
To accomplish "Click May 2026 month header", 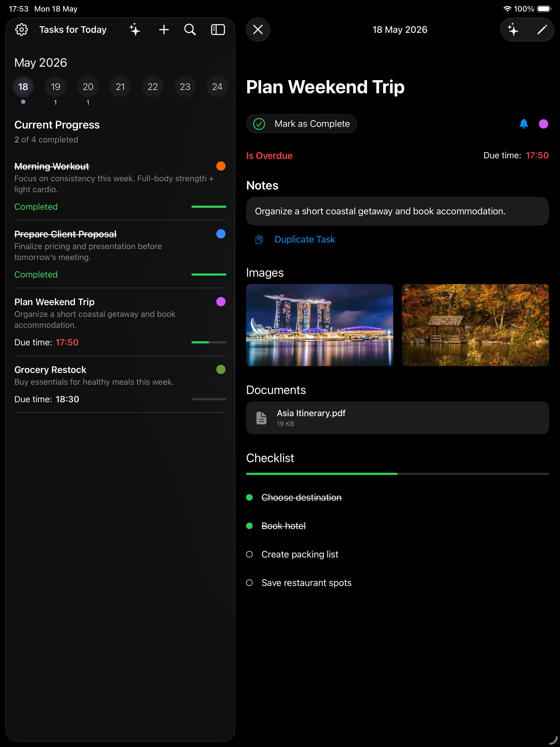I will coord(40,63).
